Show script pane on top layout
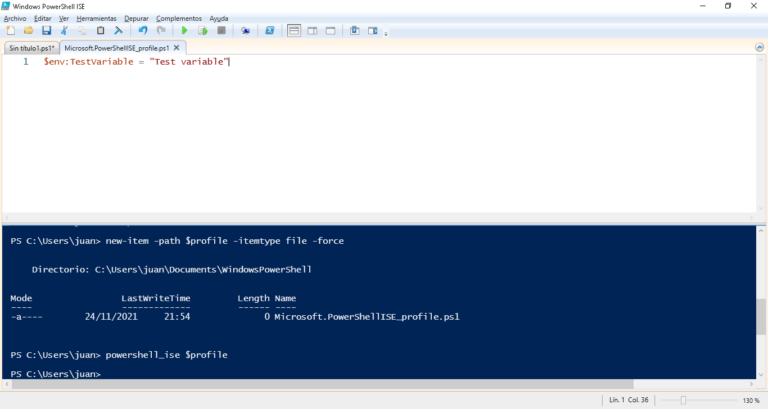The height and width of the screenshot is (409, 768). (294, 30)
